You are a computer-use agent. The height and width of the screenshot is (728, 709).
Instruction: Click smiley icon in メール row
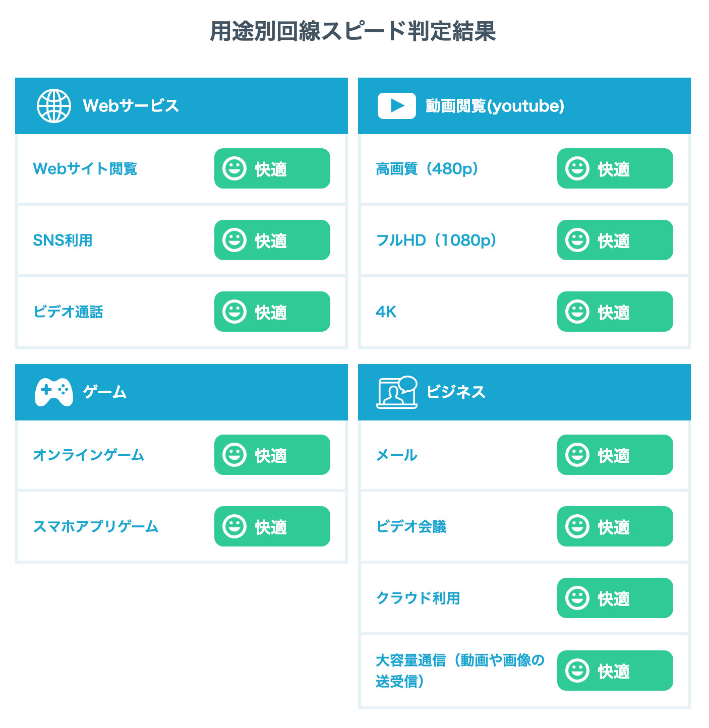pos(577,455)
